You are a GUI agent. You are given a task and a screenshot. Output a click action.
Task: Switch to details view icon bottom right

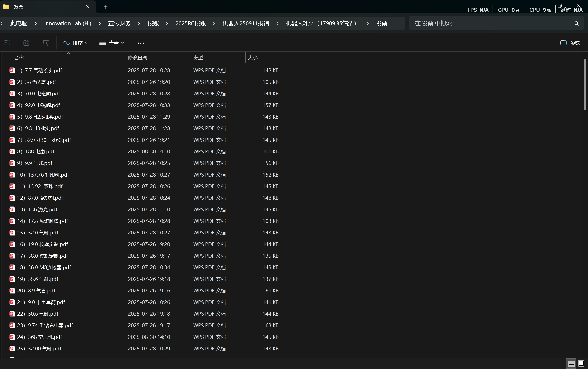pos(571,364)
